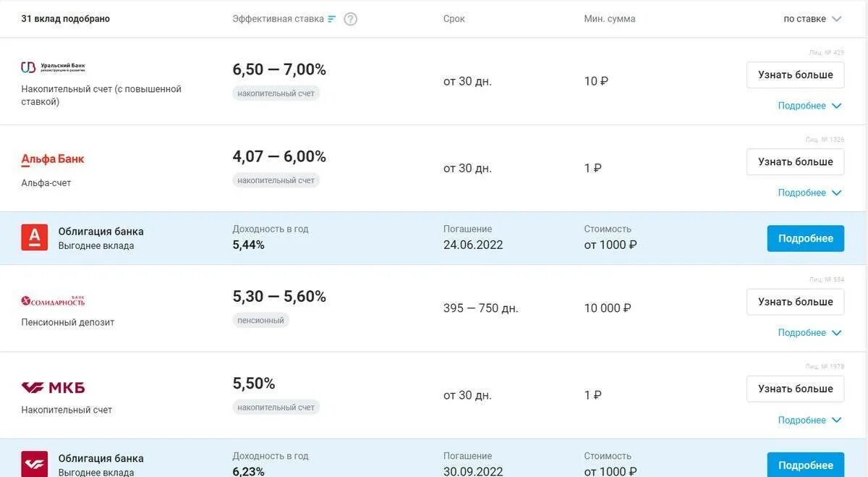Click 'Узнать больше' for Уральский Банк
The width and height of the screenshot is (868, 477).
coord(796,75)
